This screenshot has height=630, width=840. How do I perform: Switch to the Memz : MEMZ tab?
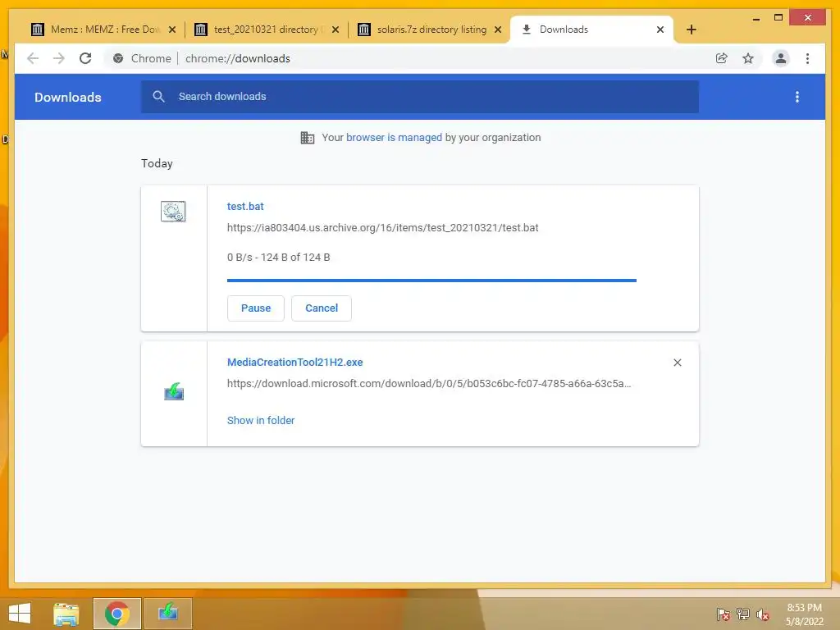104,30
